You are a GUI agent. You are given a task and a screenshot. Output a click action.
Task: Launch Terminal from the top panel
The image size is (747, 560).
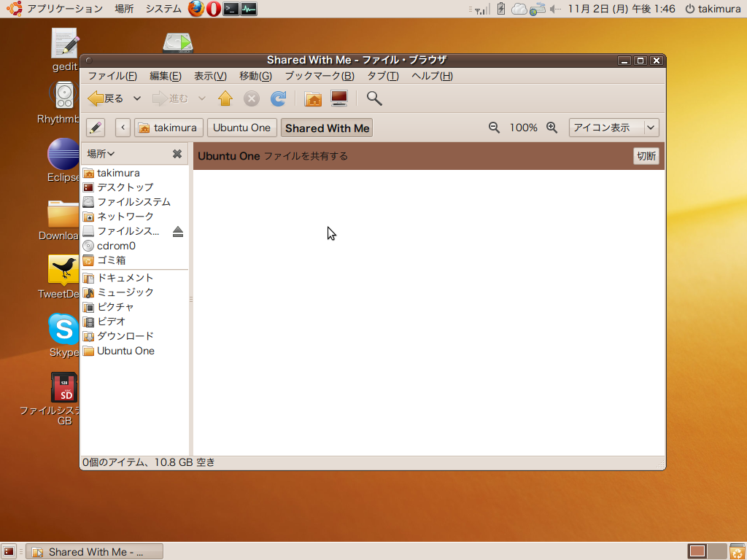[x=231, y=9]
